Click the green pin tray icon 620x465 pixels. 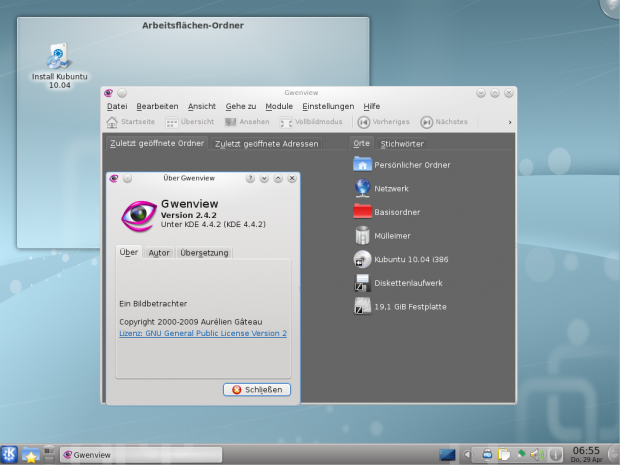(x=520, y=455)
